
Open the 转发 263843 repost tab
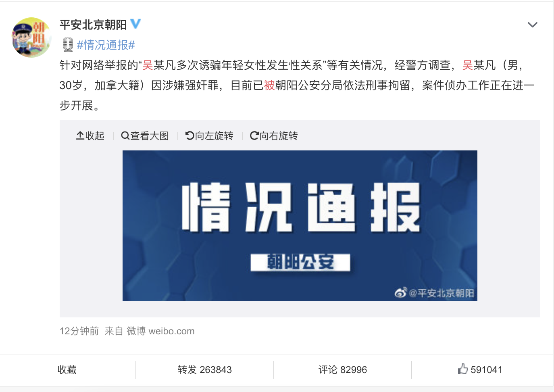click(205, 370)
